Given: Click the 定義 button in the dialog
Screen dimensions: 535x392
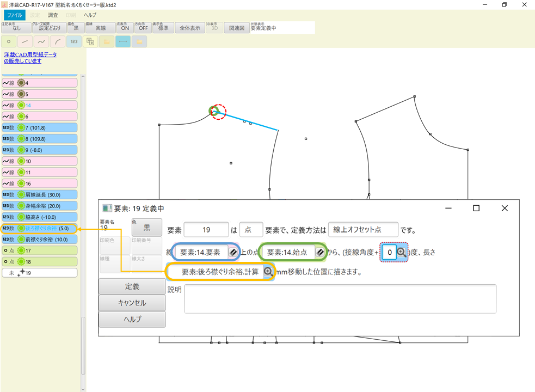Looking at the screenshot, I should [x=132, y=286].
